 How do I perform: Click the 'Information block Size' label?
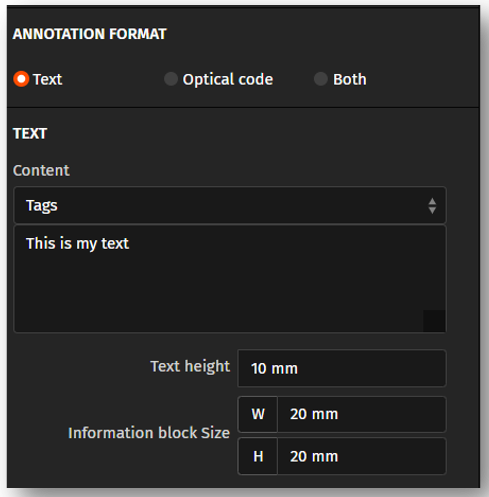149,433
